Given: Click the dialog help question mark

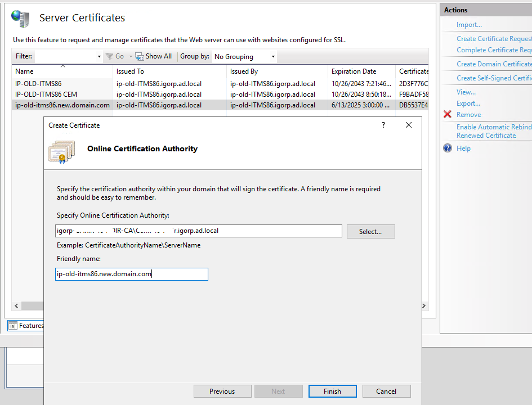Looking at the screenshot, I should pyautogui.click(x=383, y=125).
